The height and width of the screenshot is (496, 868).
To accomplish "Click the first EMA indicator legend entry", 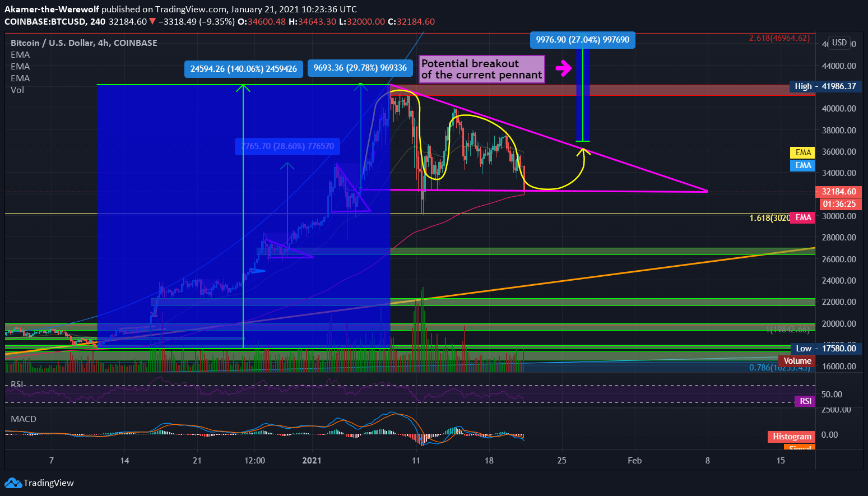I will pyautogui.click(x=20, y=55).
